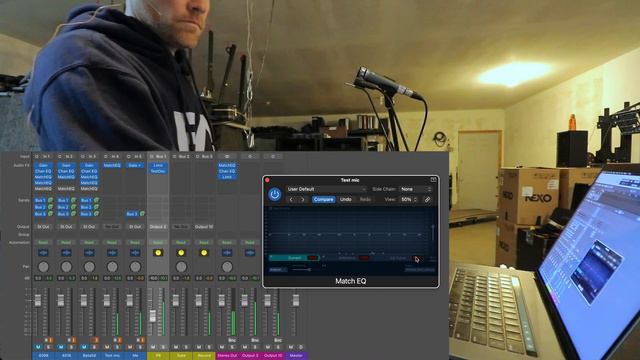Toggle input monitoring I on Test mic strip
This screenshot has width=640, height=360.
coord(120,340)
